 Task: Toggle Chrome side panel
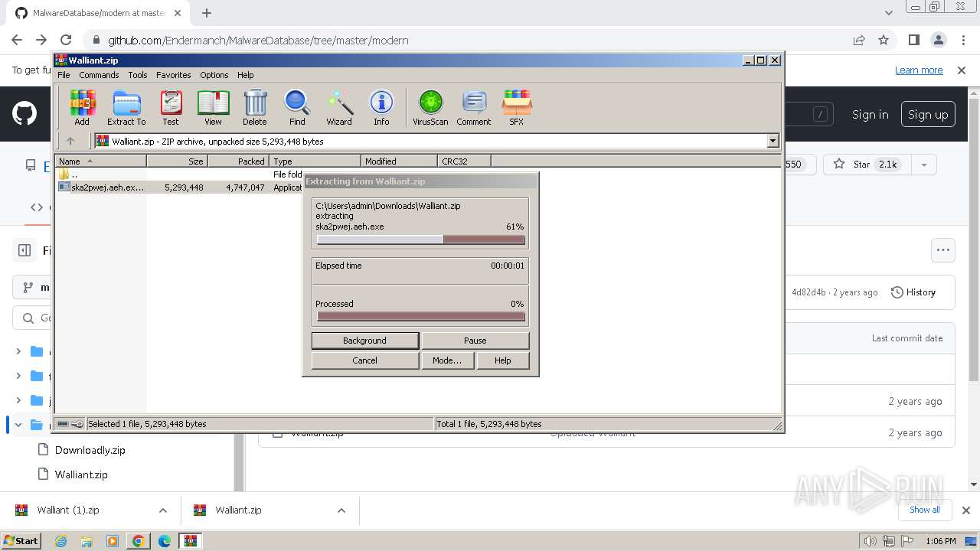[914, 40]
